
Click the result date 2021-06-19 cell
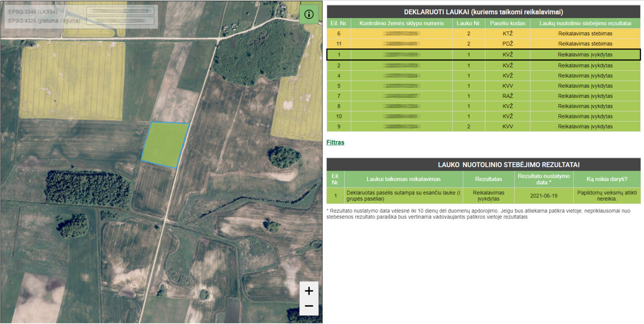pos(543,196)
